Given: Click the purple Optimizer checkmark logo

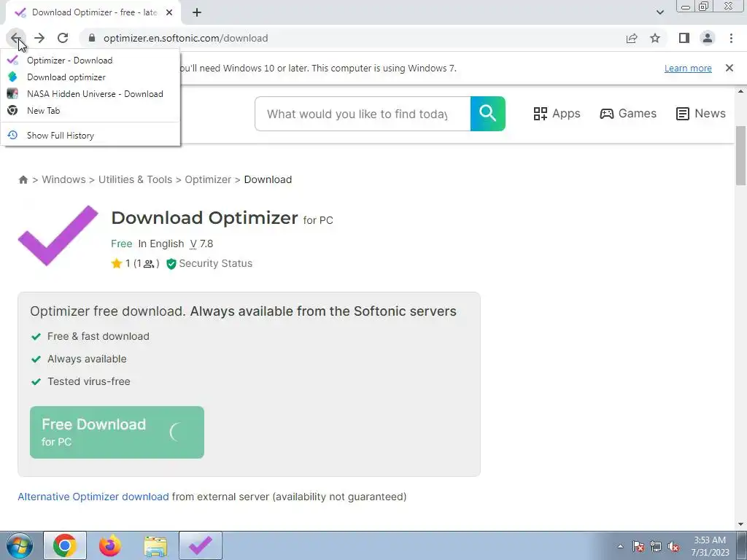Looking at the screenshot, I should point(58,236).
